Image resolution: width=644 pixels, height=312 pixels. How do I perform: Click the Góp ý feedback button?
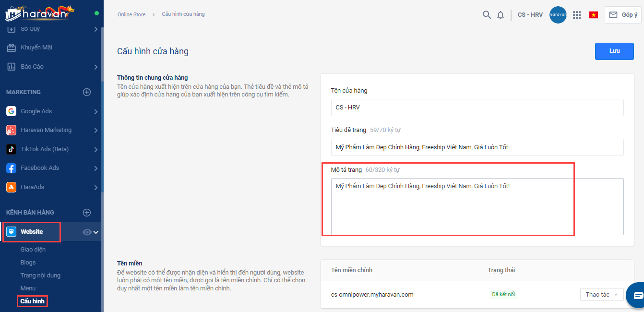tap(623, 15)
